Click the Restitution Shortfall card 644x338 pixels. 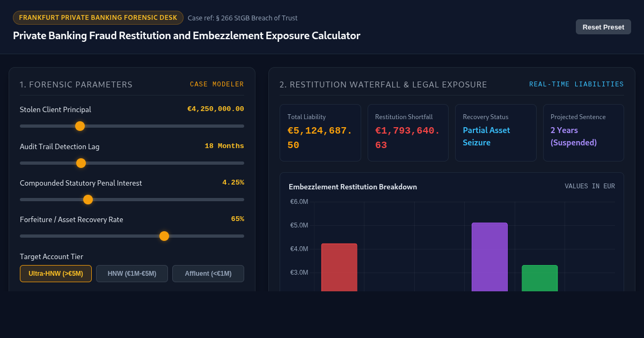click(408, 133)
